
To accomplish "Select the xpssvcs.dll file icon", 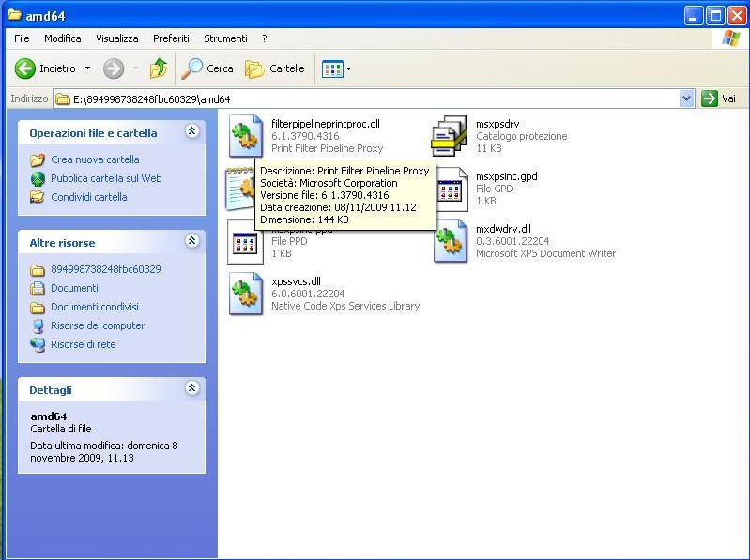I will tap(245, 294).
